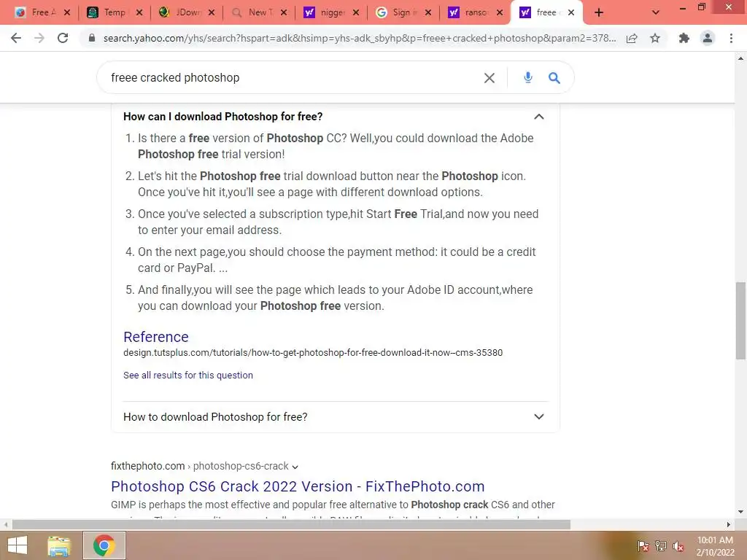Image resolution: width=747 pixels, height=560 pixels.
Task: Share this page from address bar
Action: click(632, 38)
